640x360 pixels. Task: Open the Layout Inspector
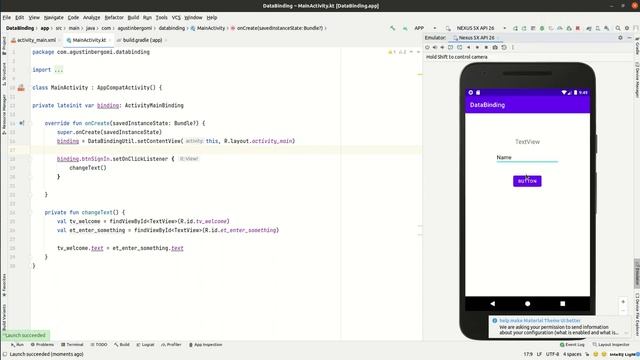click(611, 345)
